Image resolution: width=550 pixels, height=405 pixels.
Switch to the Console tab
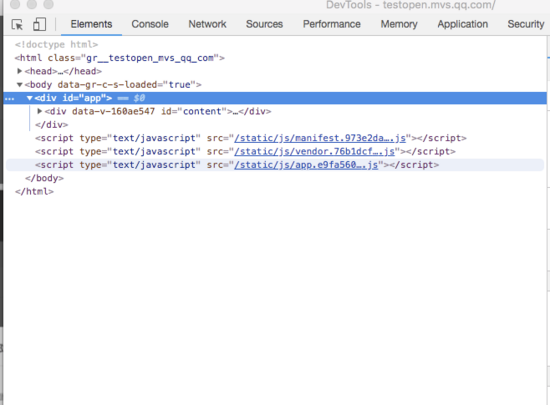tap(150, 24)
